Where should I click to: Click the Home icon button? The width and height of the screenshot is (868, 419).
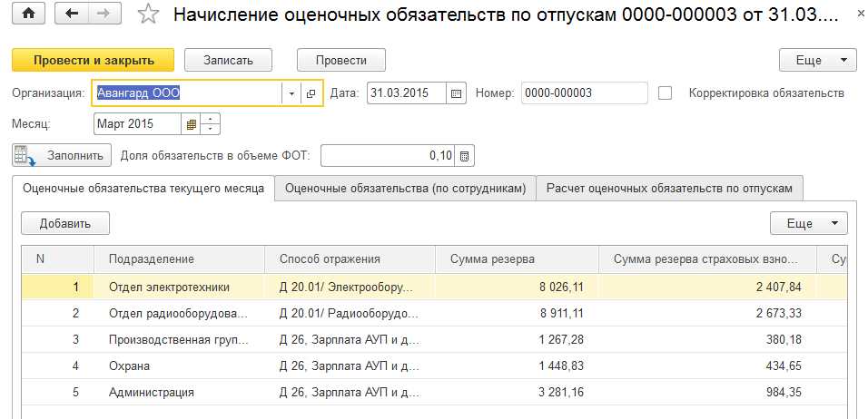pyautogui.click(x=28, y=15)
